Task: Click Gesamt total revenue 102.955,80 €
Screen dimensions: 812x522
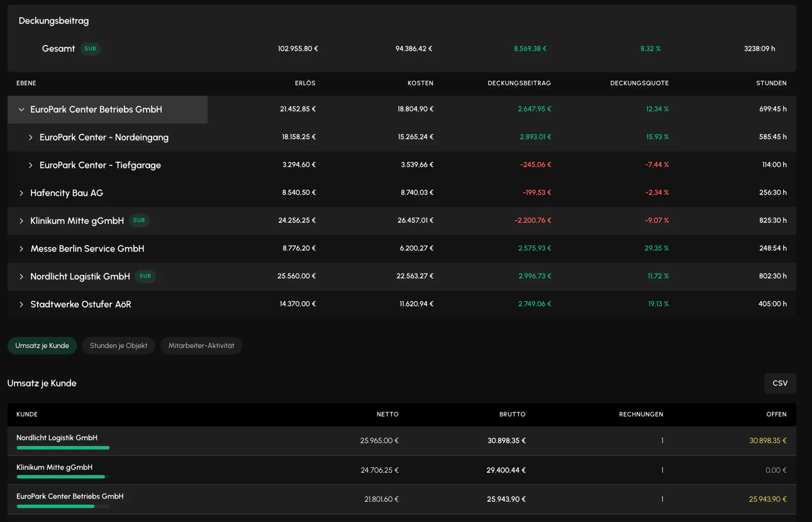Action: [x=298, y=49]
